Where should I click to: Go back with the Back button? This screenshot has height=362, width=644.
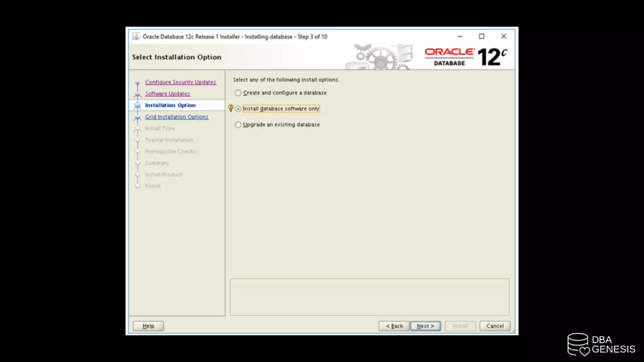click(x=394, y=326)
